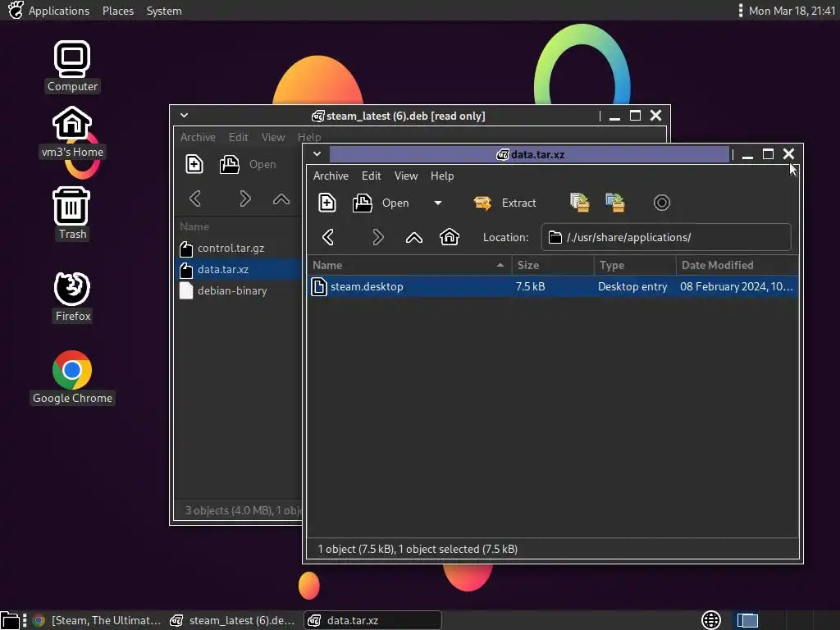The height and width of the screenshot is (630, 840).
Task: Switch to the Steam Chrome taskbar entry
Action: coord(97,620)
